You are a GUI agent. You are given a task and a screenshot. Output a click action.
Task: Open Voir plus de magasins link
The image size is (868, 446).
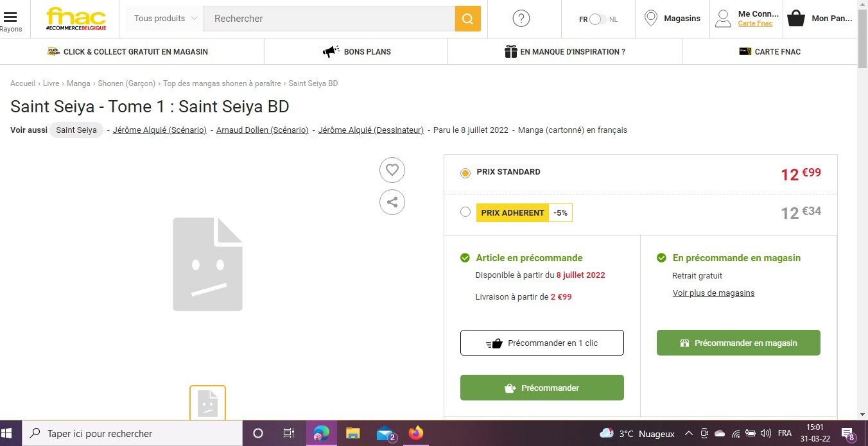click(x=713, y=293)
